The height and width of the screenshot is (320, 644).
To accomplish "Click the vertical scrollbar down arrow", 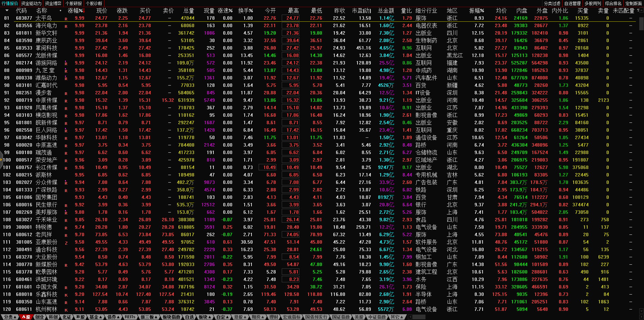I will tap(641, 310).
